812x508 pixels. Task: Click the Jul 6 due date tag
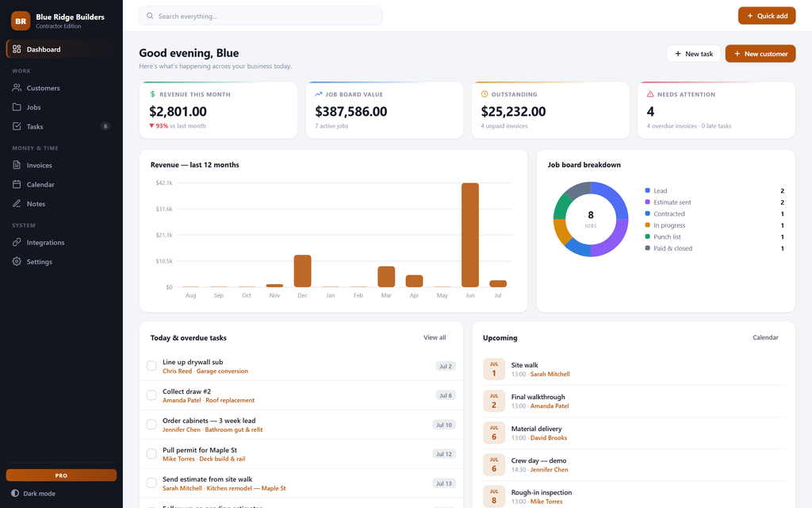click(x=446, y=395)
